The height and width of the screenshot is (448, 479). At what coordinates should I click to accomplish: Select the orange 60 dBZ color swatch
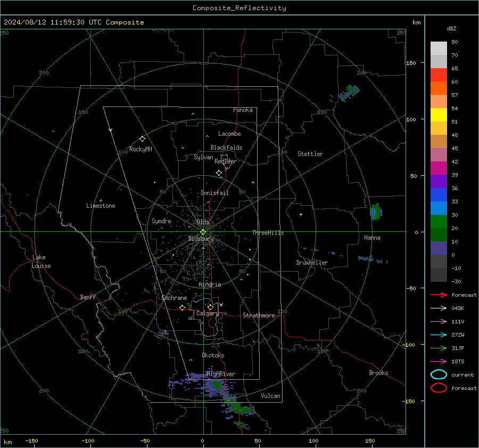(439, 88)
